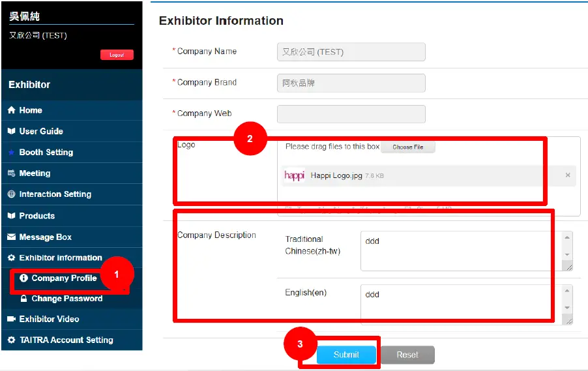Click the 'Please drag files to this box' text
The height and width of the screenshot is (371, 588).
(332, 146)
